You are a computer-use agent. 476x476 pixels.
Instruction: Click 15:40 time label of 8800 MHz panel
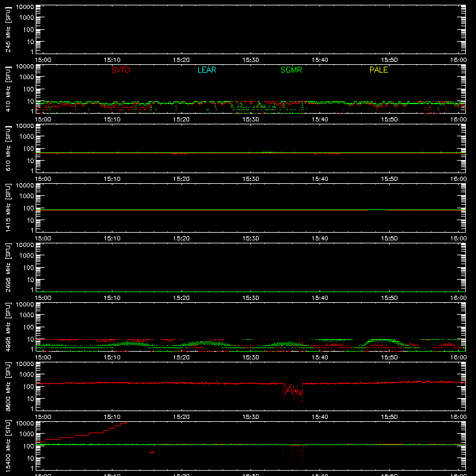[320, 417]
